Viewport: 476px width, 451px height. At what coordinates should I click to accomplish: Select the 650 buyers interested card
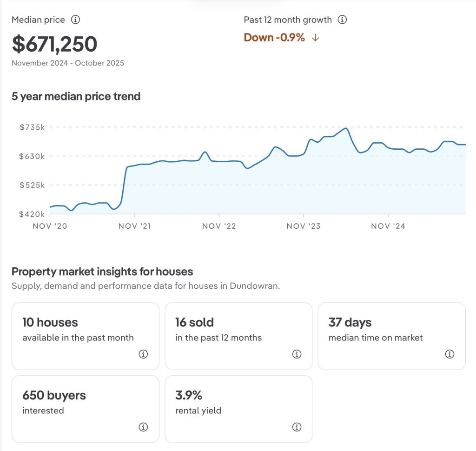[85, 408]
